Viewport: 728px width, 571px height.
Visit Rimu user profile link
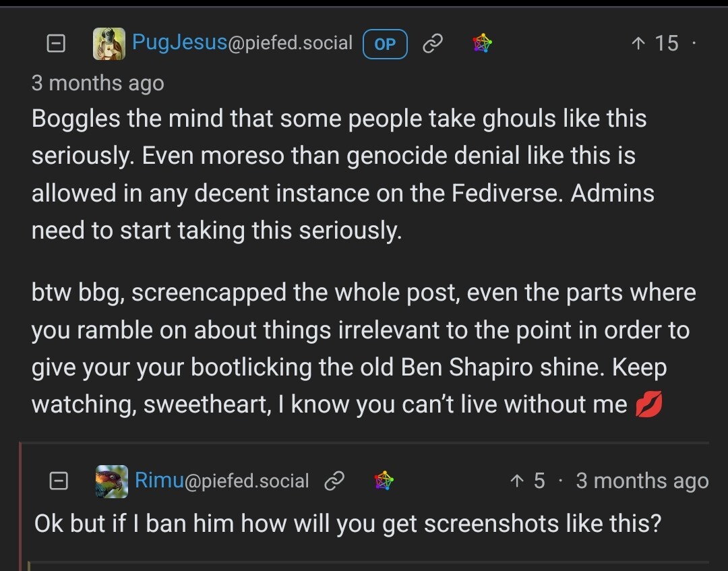(x=159, y=480)
